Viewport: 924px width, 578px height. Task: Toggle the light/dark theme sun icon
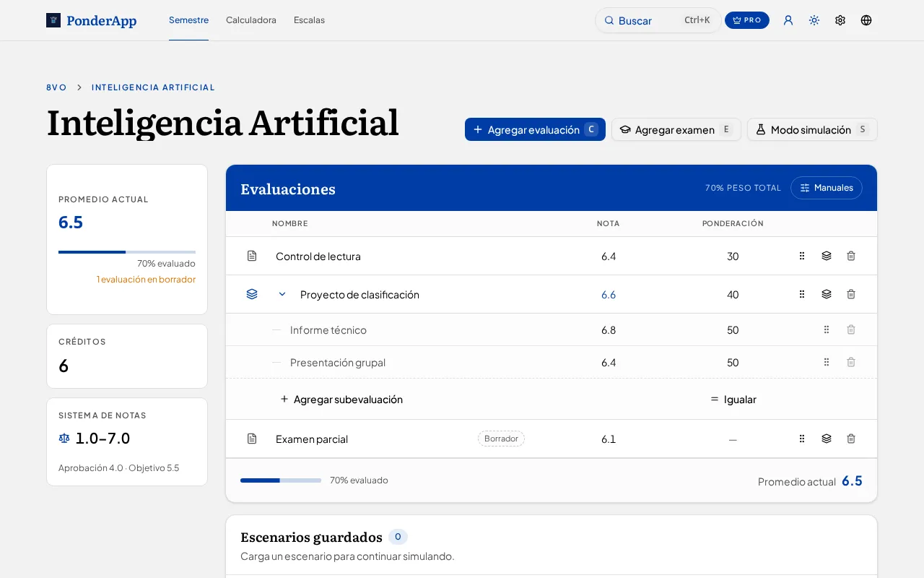814,20
